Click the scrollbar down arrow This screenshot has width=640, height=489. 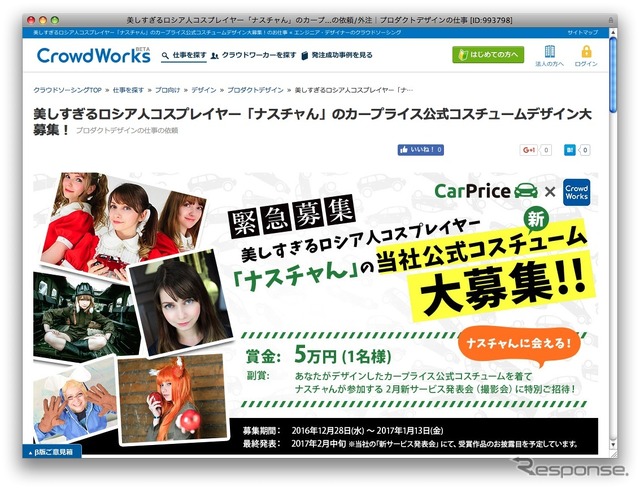pyautogui.click(x=613, y=444)
